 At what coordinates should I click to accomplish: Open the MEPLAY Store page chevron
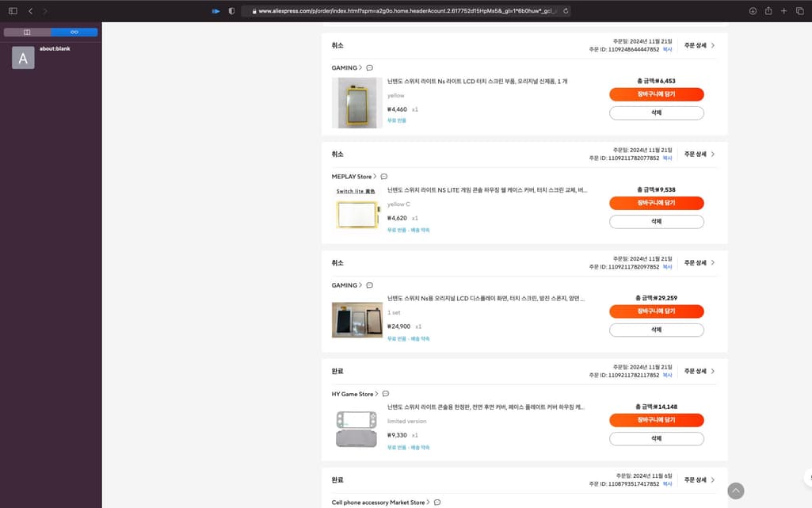[x=375, y=177]
